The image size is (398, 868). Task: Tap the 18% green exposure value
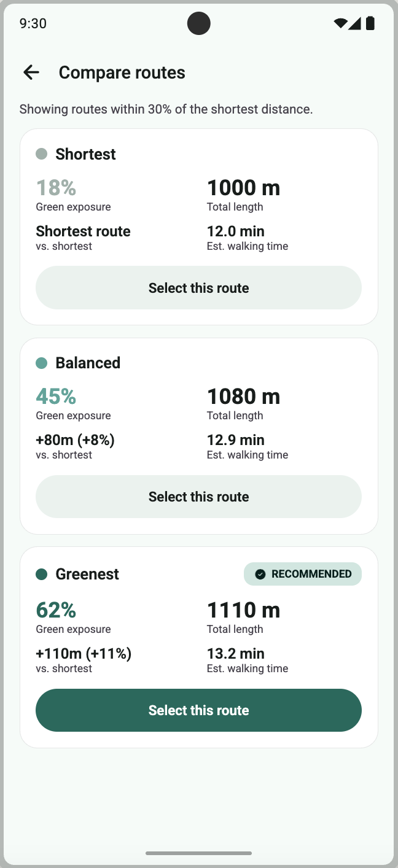pos(56,187)
